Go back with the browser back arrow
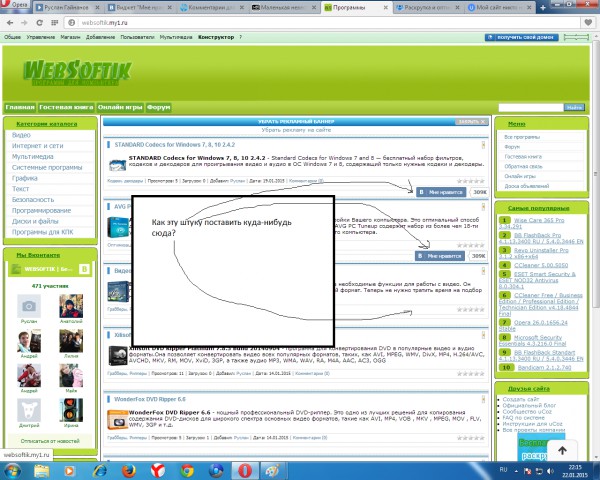 (x=10, y=23)
